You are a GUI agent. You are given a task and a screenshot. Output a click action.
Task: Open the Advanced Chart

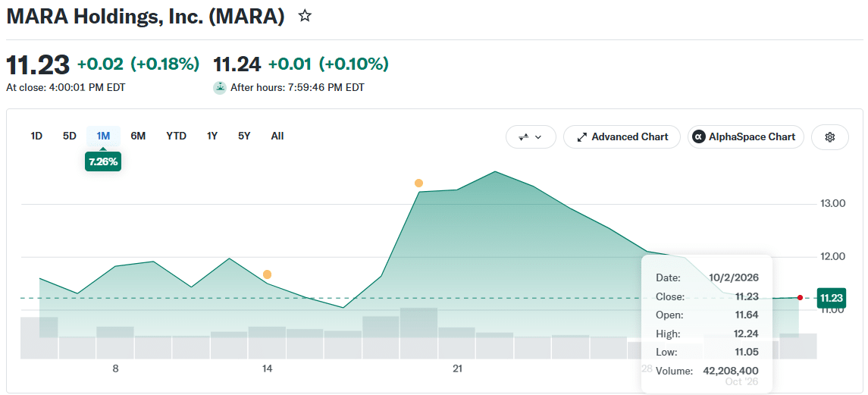tap(622, 136)
